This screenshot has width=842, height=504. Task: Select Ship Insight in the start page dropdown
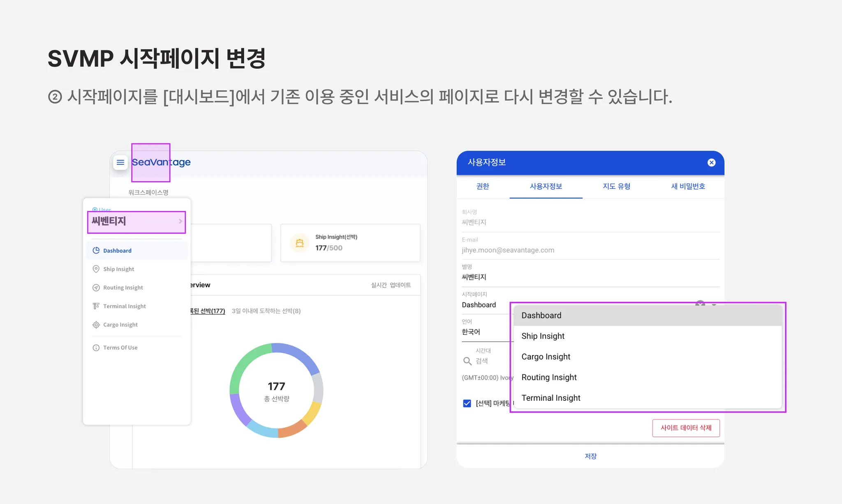coord(543,336)
